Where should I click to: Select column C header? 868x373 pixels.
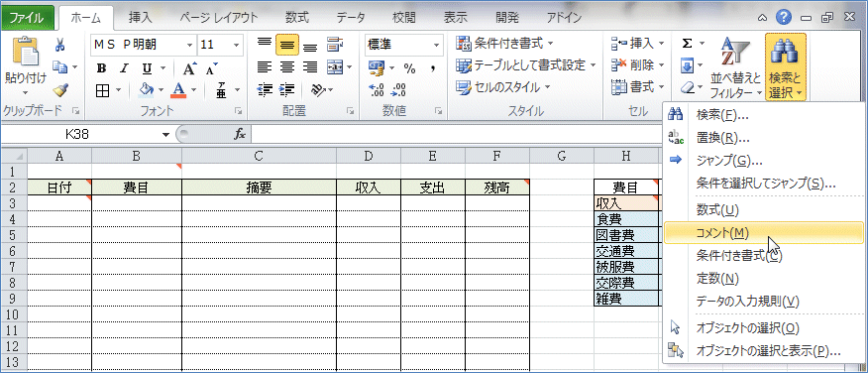point(259,157)
